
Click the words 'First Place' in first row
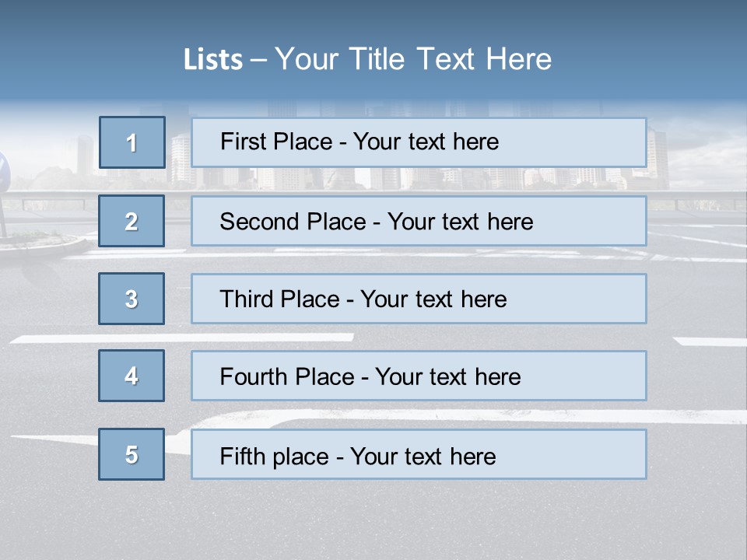[x=276, y=142]
